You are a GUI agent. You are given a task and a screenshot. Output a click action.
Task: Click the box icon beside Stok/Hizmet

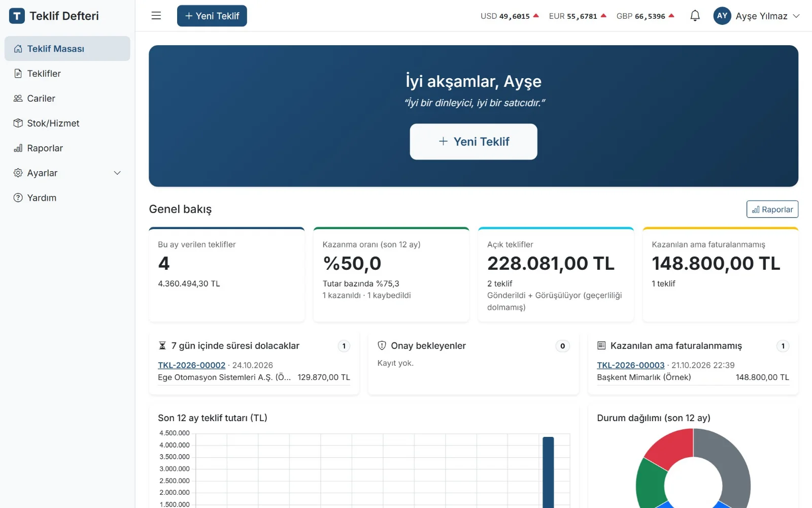tap(18, 123)
